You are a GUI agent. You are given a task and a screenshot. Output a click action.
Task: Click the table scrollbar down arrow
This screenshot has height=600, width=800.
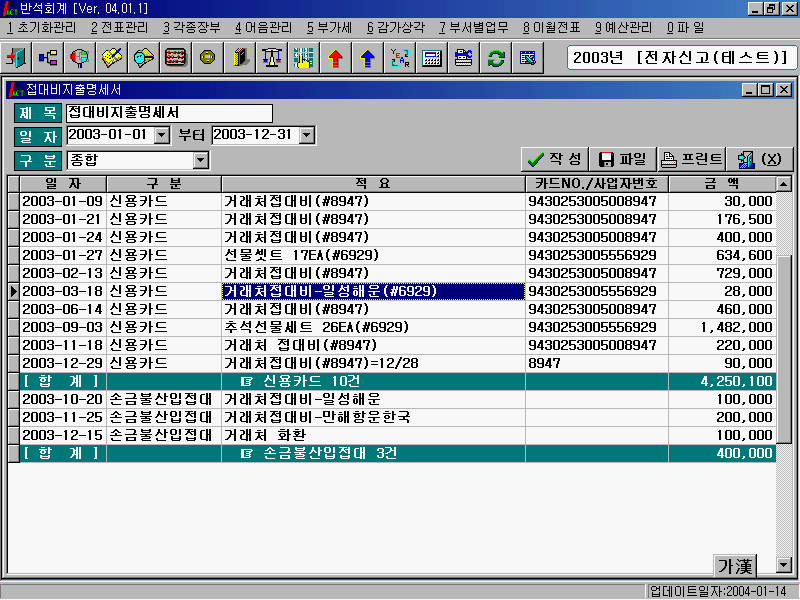tap(783, 564)
